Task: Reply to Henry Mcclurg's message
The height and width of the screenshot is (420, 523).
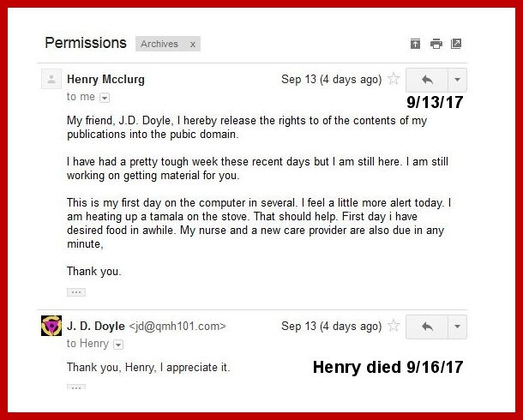Action: point(427,80)
